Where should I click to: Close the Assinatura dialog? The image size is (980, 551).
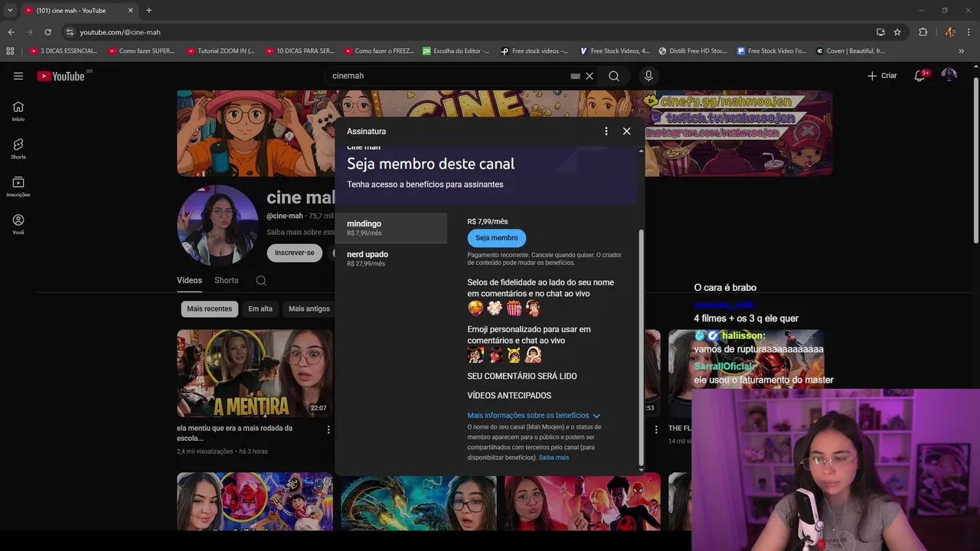(626, 131)
